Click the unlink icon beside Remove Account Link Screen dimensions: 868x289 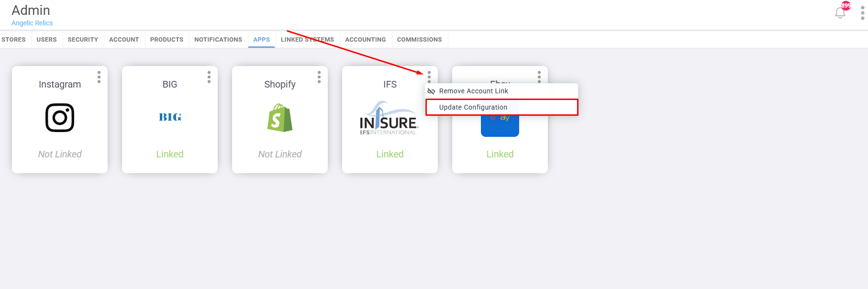(431, 91)
